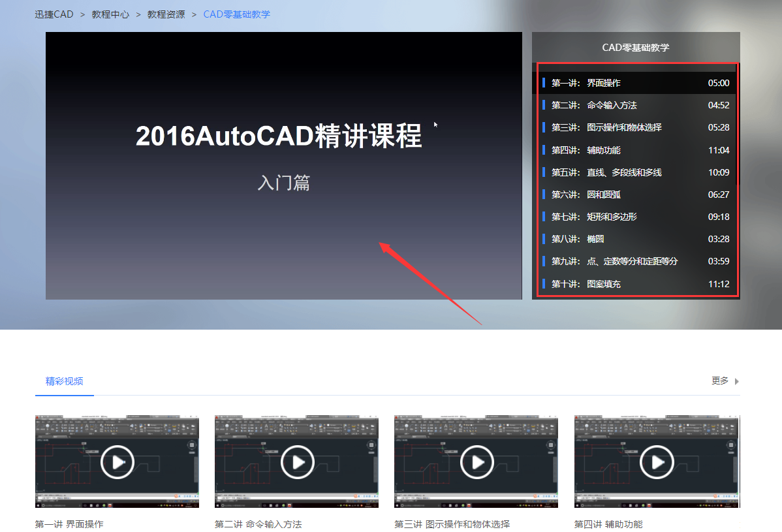Play the 第二讲 命令输入方法 video thumbnail
This screenshot has width=782, height=532.
point(296,462)
